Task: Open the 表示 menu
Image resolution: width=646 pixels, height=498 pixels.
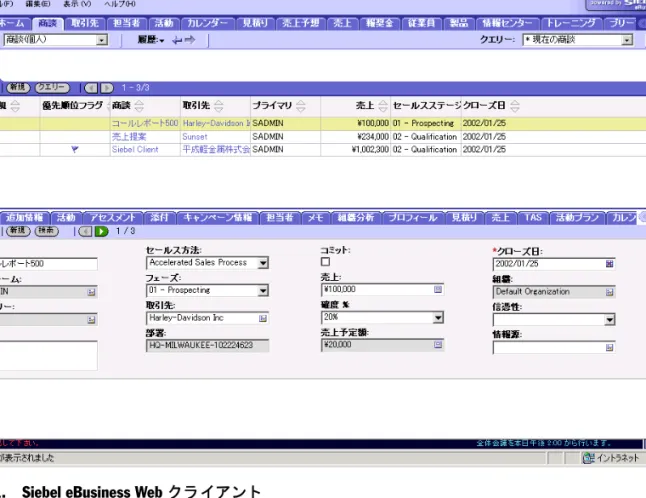Action: coord(77,4)
